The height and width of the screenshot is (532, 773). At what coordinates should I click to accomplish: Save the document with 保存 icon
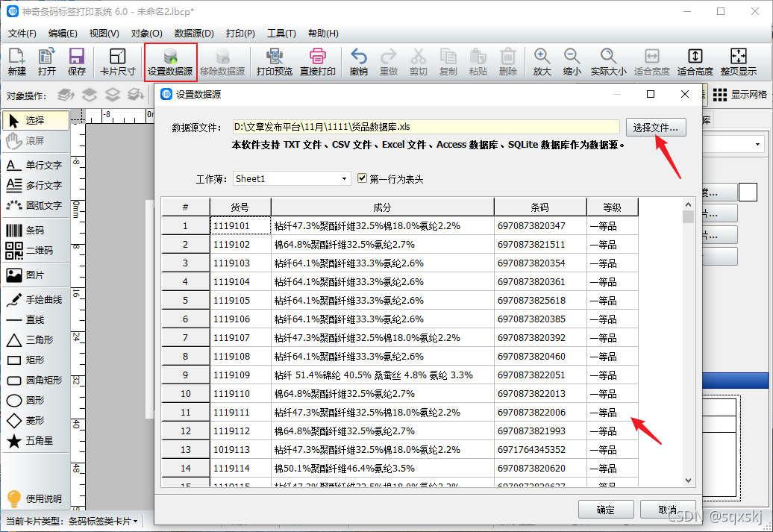click(76, 62)
